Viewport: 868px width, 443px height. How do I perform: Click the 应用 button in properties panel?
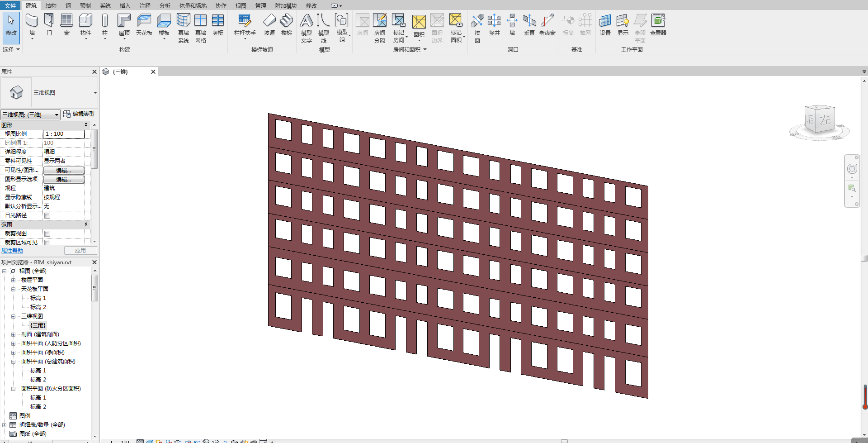click(80, 250)
